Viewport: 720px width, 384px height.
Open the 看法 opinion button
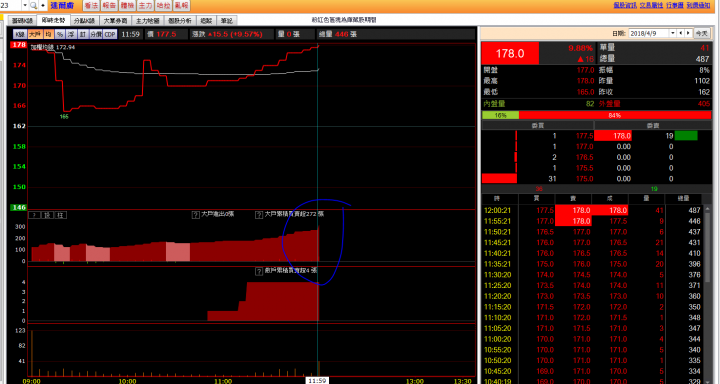click(x=91, y=6)
